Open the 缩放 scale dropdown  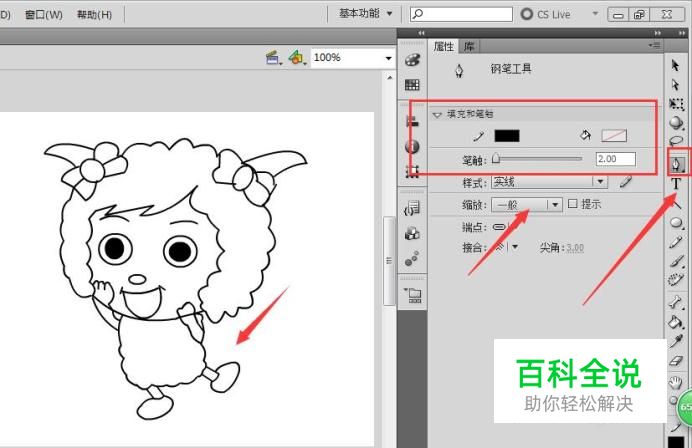click(527, 204)
